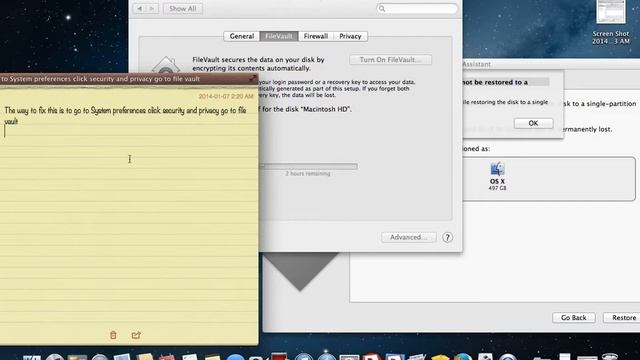
Task: Open the share icon in the Notes window
Action: click(x=136, y=335)
